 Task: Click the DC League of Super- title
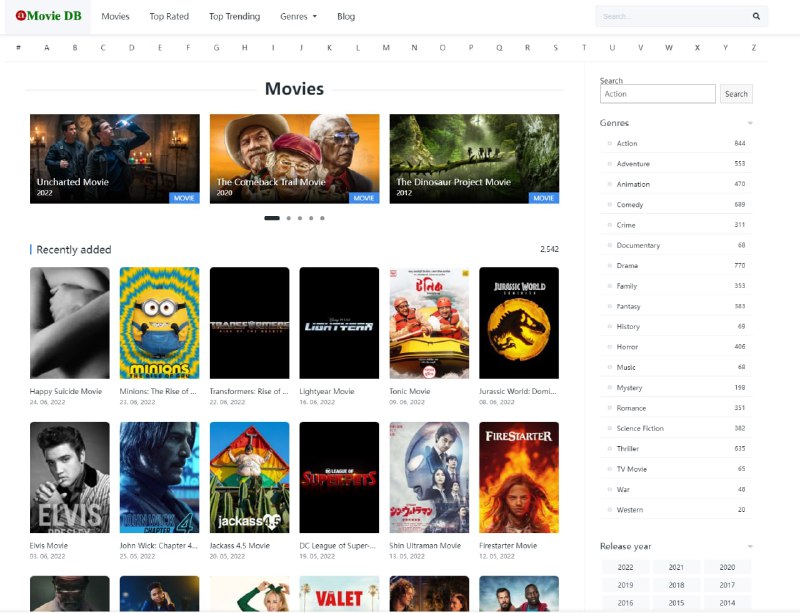pos(337,546)
